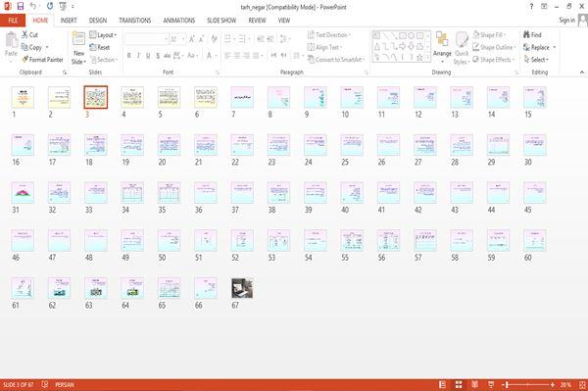Collapse the ribbon with the chevron arrow
Screen dimensions: 588x391
(582, 72)
